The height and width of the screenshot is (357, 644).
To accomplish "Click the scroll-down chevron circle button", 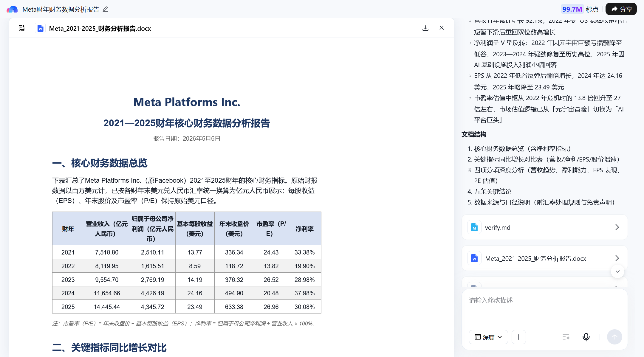I will (x=618, y=271).
